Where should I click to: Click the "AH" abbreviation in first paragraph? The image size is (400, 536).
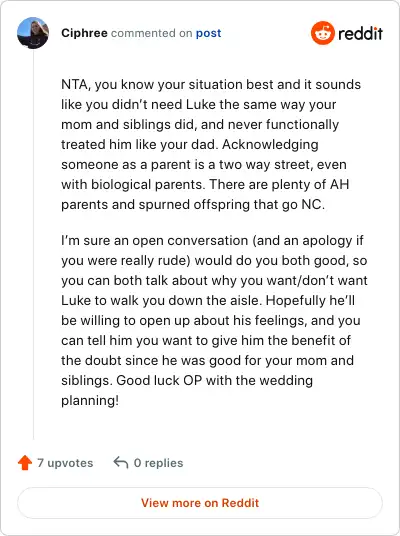(x=339, y=185)
